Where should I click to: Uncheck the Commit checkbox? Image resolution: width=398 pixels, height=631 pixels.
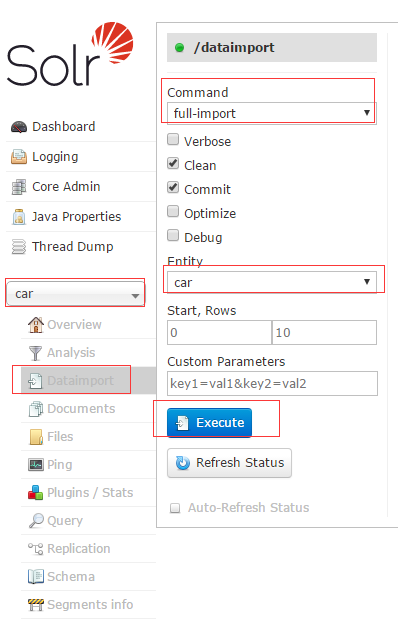pos(173,188)
